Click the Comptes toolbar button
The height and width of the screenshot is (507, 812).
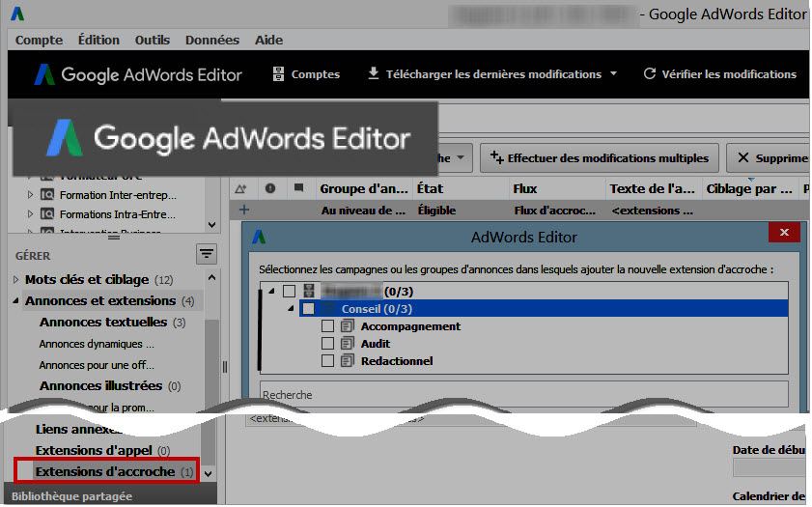pyautogui.click(x=306, y=74)
